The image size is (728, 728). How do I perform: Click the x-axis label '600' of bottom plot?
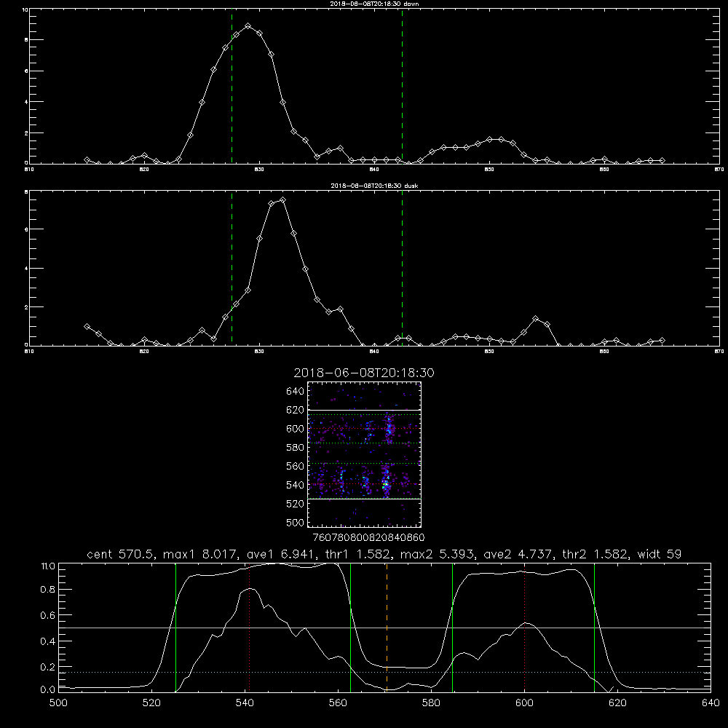pos(524,703)
